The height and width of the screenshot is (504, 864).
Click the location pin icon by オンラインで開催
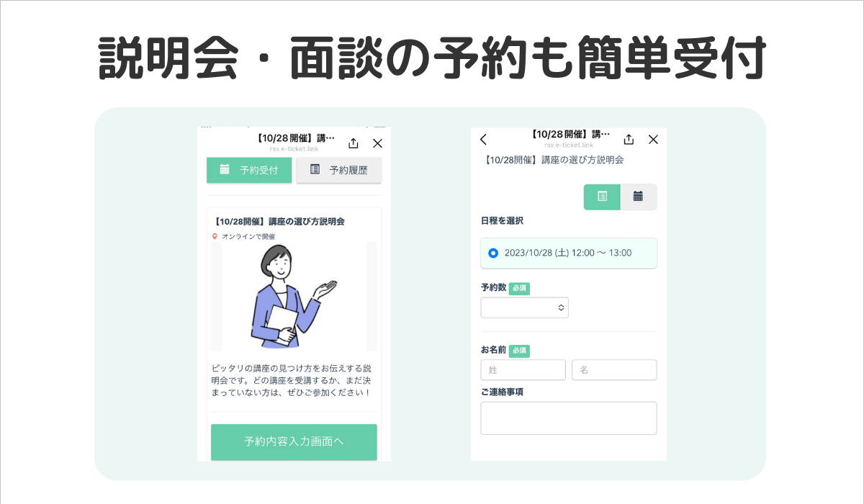pyautogui.click(x=215, y=236)
